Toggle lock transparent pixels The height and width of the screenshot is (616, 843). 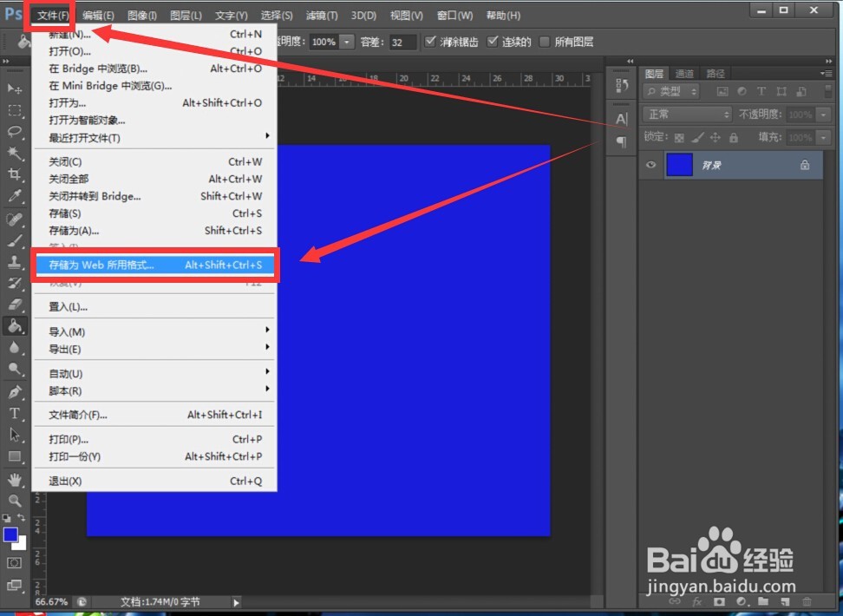pyautogui.click(x=680, y=138)
